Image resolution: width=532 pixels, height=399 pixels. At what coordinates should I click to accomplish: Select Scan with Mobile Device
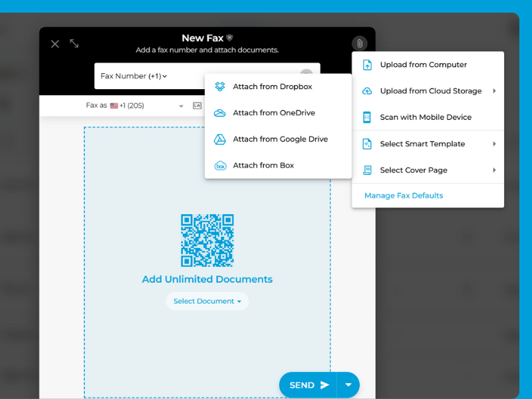[428, 117]
